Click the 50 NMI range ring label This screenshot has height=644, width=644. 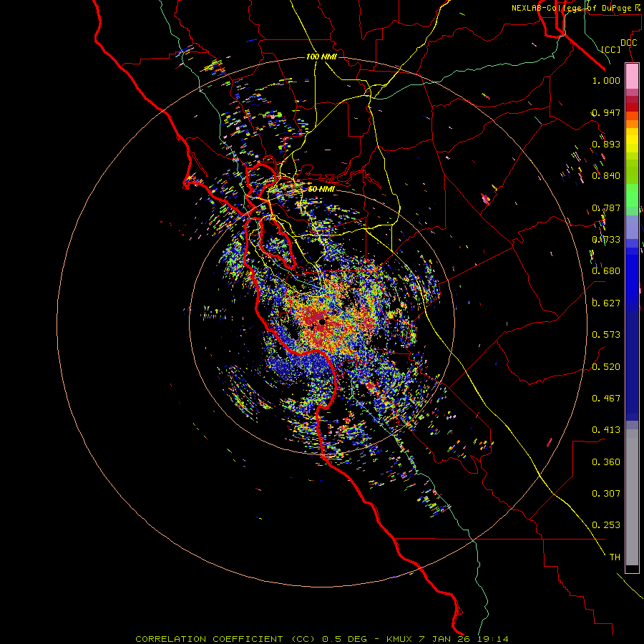pos(321,189)
